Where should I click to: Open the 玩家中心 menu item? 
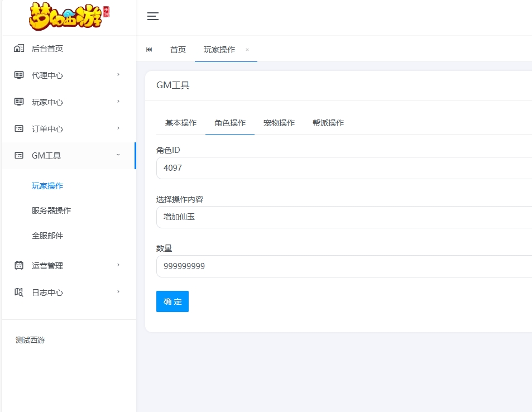(69, 102)
